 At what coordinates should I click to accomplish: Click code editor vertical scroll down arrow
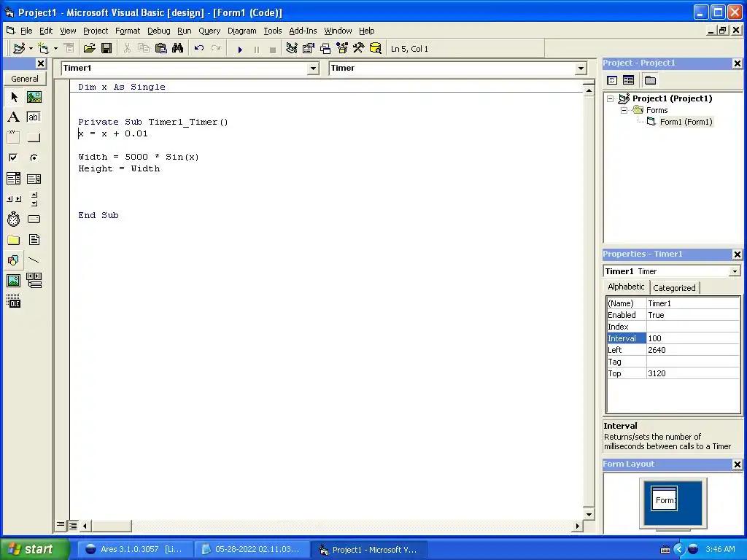589,514
